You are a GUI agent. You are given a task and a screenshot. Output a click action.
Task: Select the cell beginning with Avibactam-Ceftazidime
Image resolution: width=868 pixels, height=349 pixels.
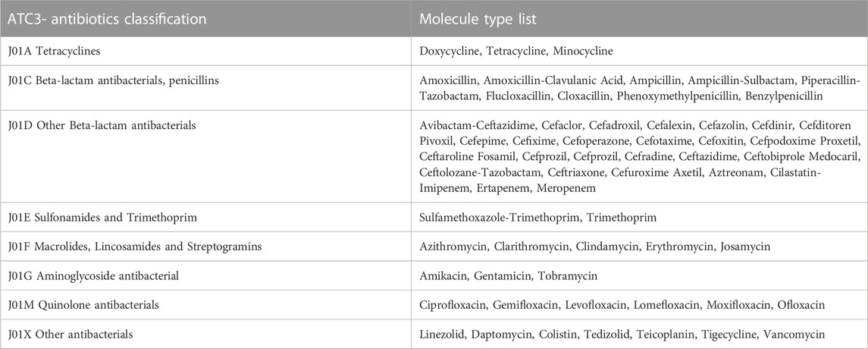coord(640,157)
